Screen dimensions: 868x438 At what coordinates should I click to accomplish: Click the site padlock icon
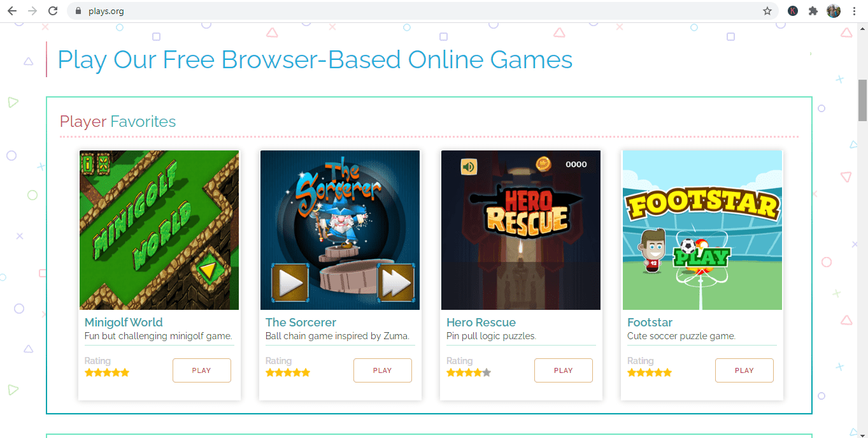pyautogui.click(x=79, y=11)
